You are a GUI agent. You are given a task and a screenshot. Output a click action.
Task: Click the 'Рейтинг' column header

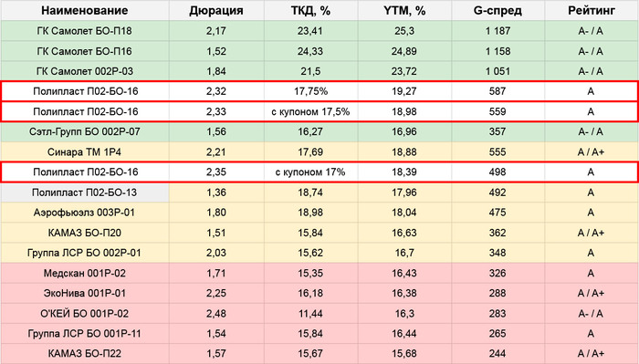coord(592,11)
